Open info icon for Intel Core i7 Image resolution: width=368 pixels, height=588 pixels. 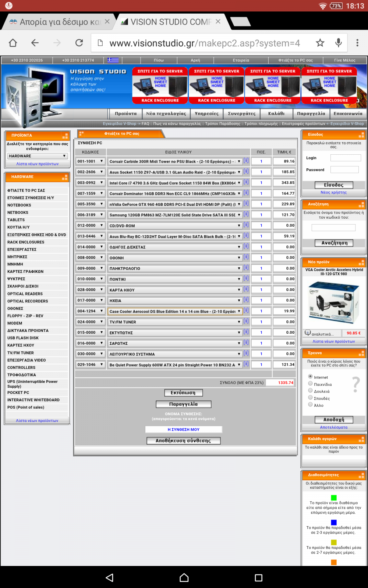pyautogui.click(x=246, y=182)
